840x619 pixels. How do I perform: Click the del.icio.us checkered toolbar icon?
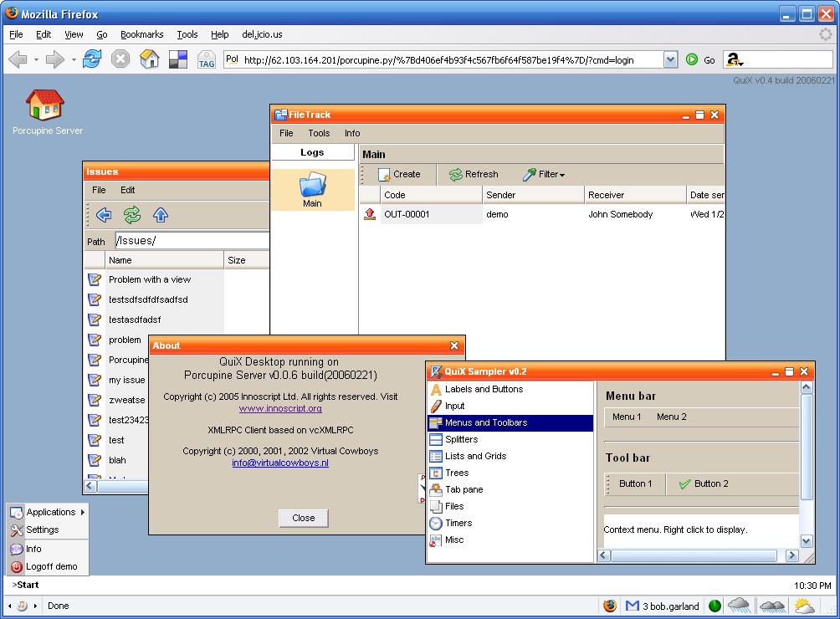pos(178,59)
